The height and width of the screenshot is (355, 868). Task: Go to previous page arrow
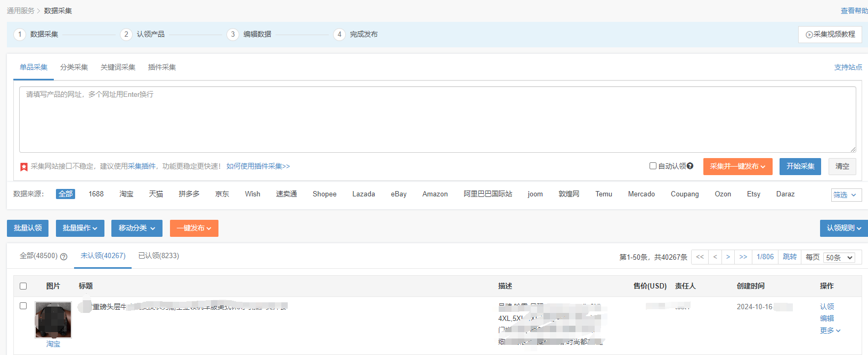tap(715, 257)
